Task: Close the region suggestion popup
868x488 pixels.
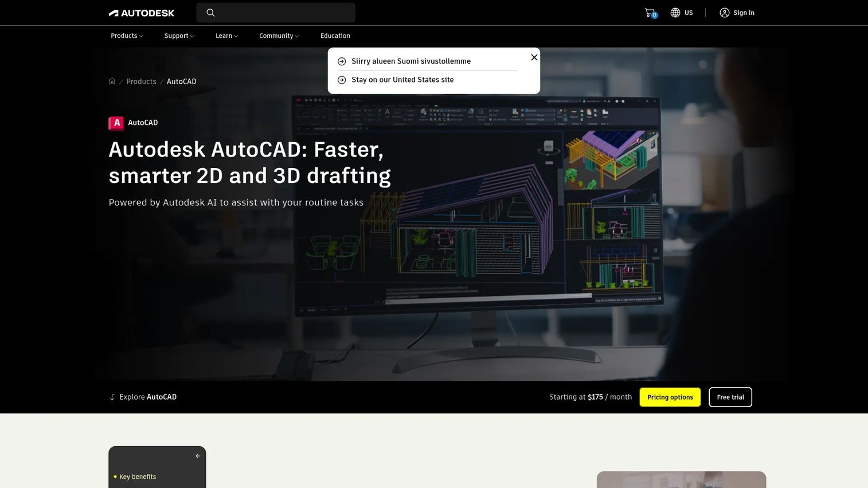Action: (x=534, y=57)
